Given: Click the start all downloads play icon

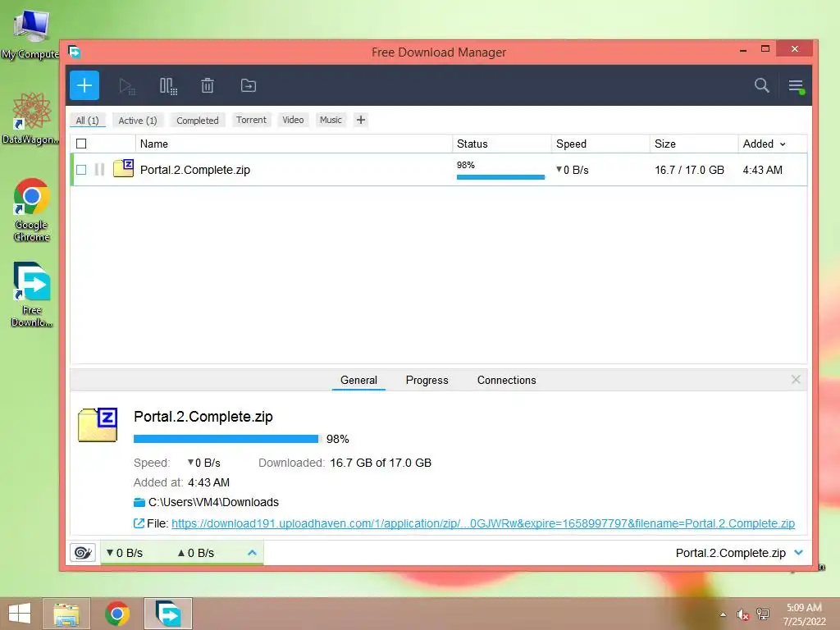Looking at the screenshot, I should (x=127, y=85).
